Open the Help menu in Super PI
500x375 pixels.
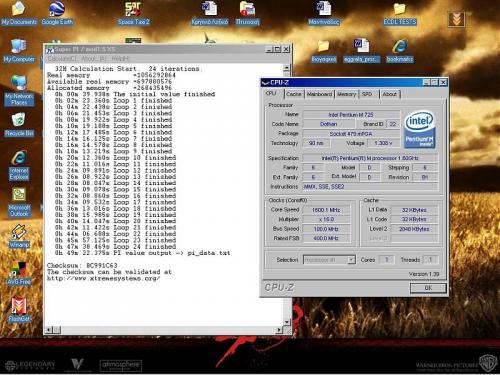pos(120,59)
